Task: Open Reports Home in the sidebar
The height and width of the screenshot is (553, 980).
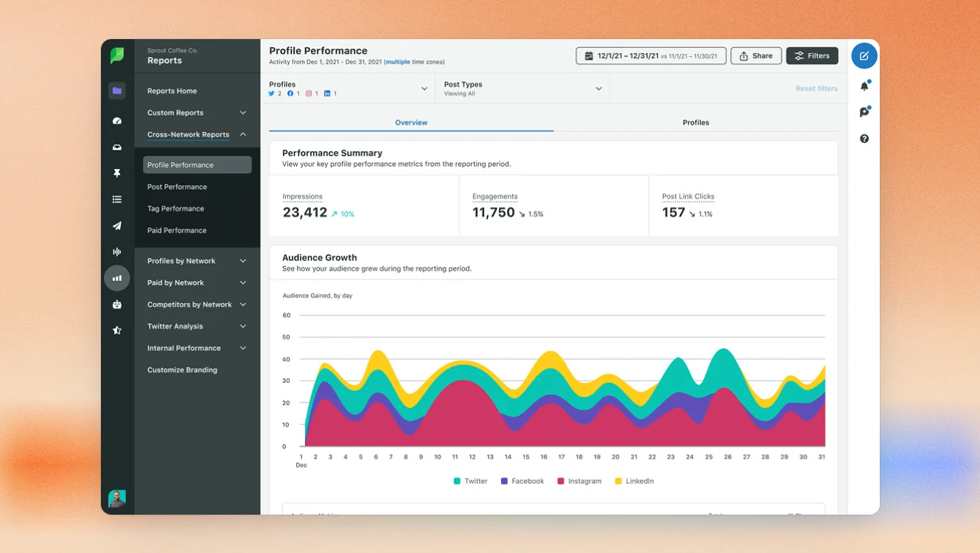Action: tap(172, 91)
